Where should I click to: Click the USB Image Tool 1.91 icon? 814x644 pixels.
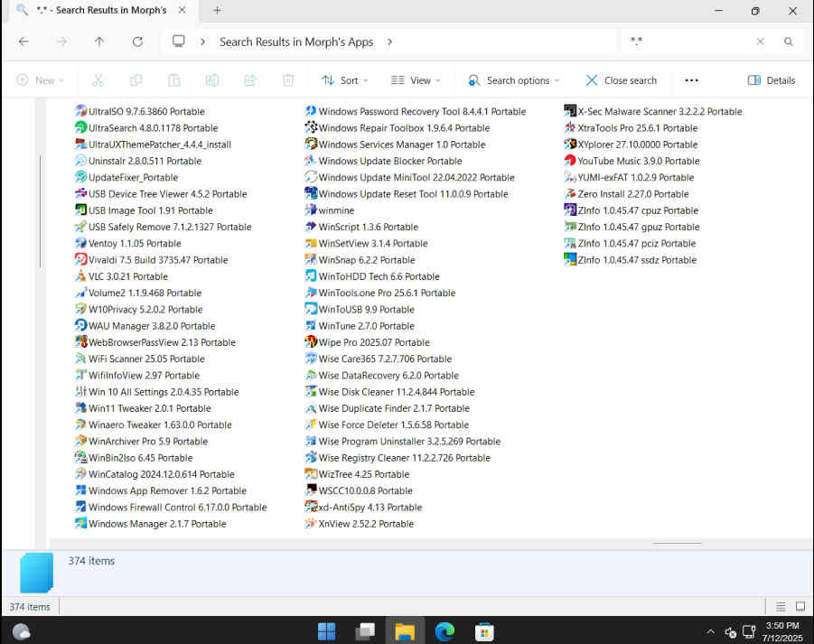[x=80, y=210]
